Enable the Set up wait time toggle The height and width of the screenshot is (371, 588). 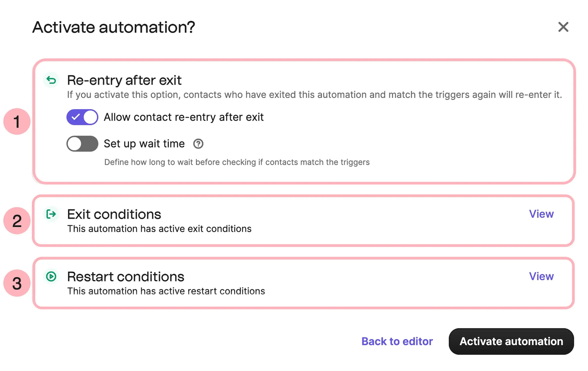tap(82, 144)
